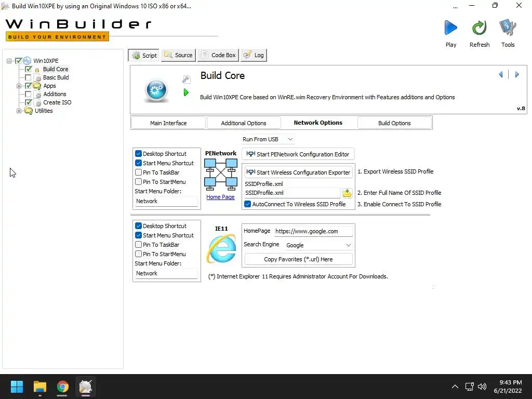Image resolution: width=532 pixels, height=399 pixels.
Task: Browse for SSID profile file icon
Action: pos(347,193)
